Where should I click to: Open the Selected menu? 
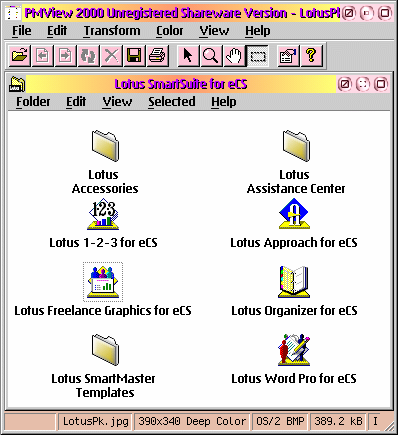tap(172, 102)
